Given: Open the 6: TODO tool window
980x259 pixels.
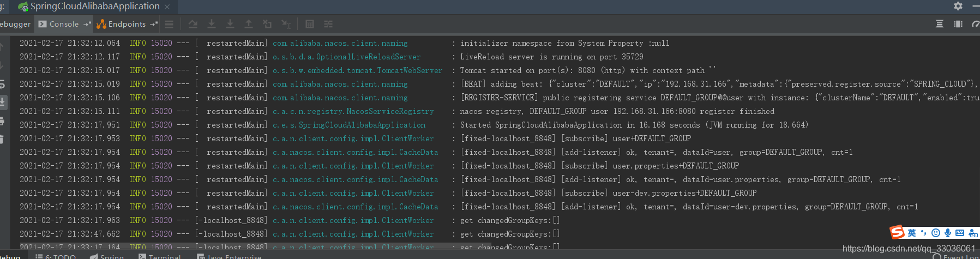Looking at the screenshot, I should point(56,256).
